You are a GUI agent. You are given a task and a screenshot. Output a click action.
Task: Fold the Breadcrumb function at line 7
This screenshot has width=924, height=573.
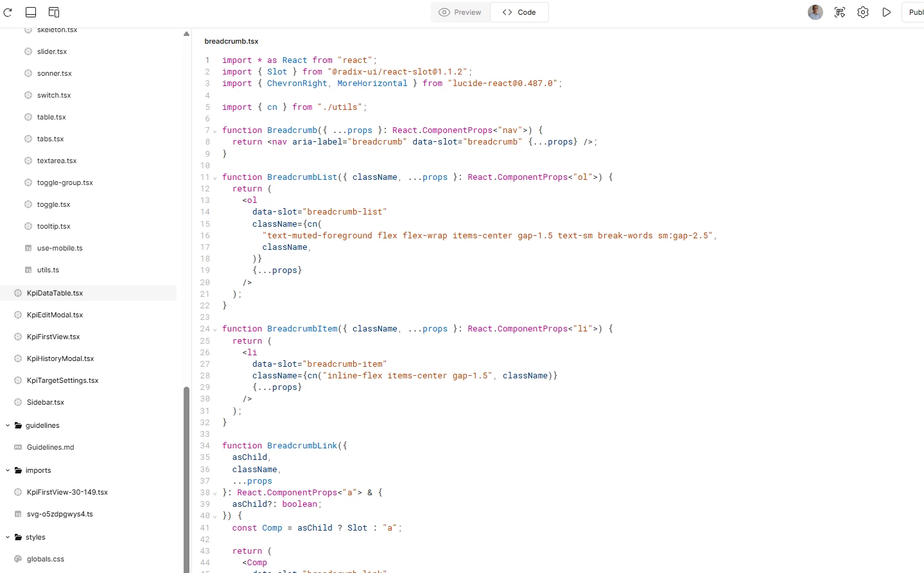pos(215,131)
